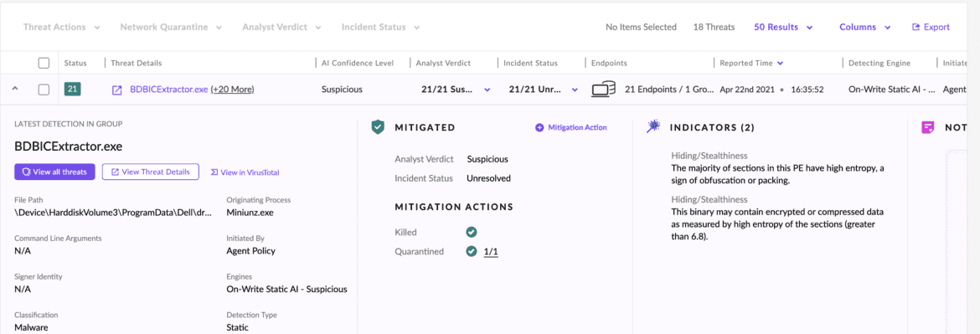Screen dimensions: 980x334
Task: Click the Threat Details column header
Action: pos(137,63)
